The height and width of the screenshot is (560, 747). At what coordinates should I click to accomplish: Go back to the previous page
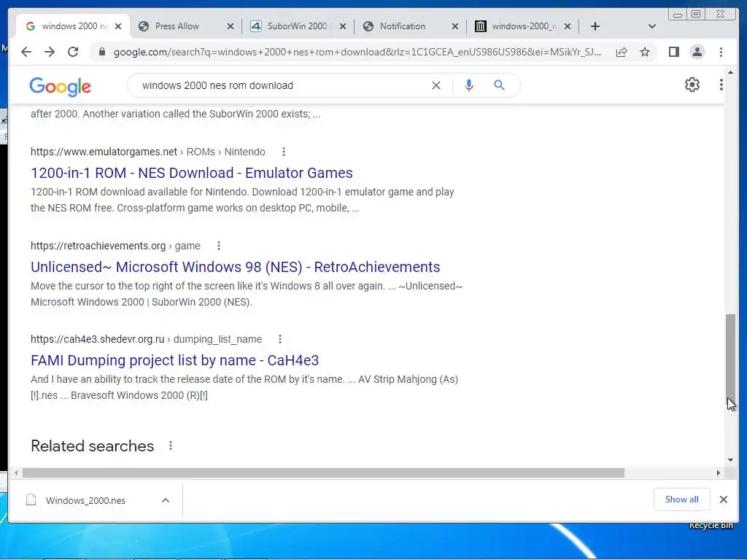(26, 52)
